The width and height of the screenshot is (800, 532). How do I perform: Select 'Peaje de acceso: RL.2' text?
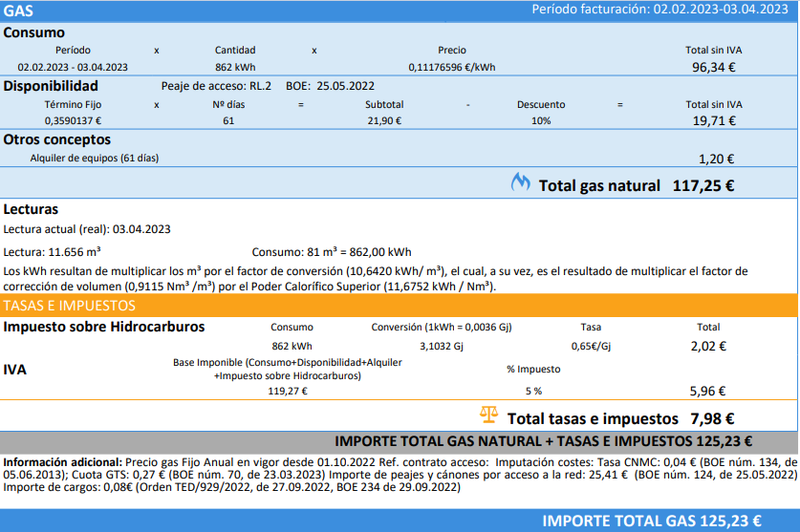tap(216, 86)
